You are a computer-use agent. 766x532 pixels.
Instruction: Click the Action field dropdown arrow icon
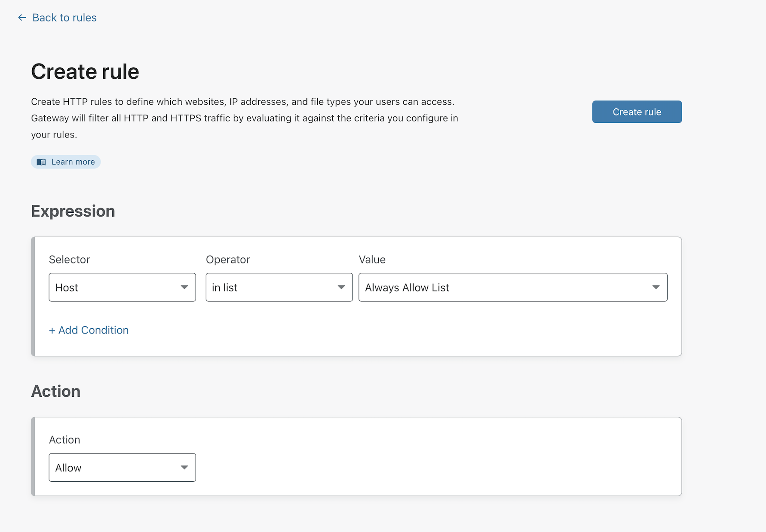184,467
